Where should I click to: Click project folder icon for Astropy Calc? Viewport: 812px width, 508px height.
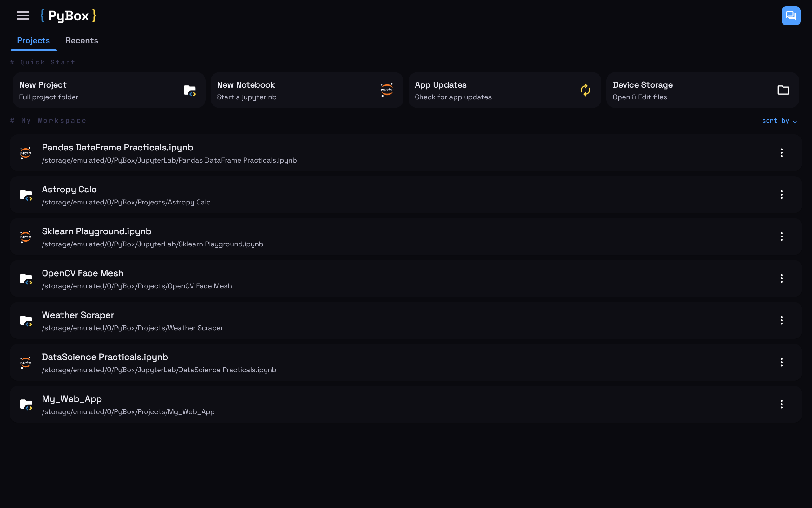[x=26, y=195]
